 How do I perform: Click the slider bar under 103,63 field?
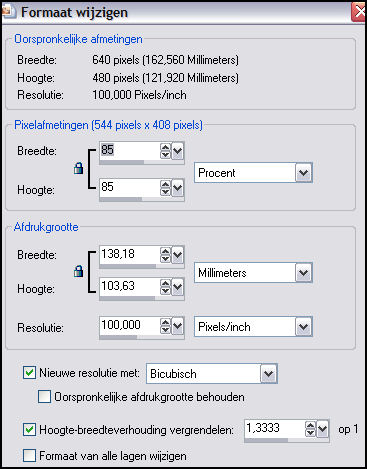pyautogui.click(x=142, y=298)
